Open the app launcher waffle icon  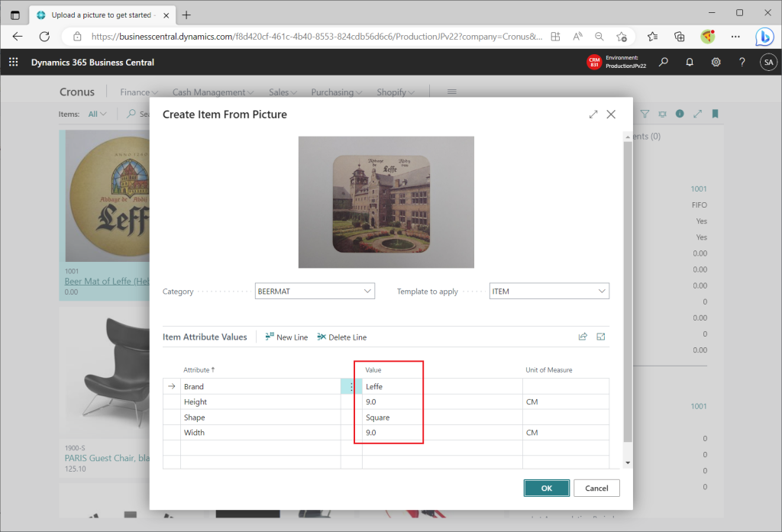(x=14, y=62)
